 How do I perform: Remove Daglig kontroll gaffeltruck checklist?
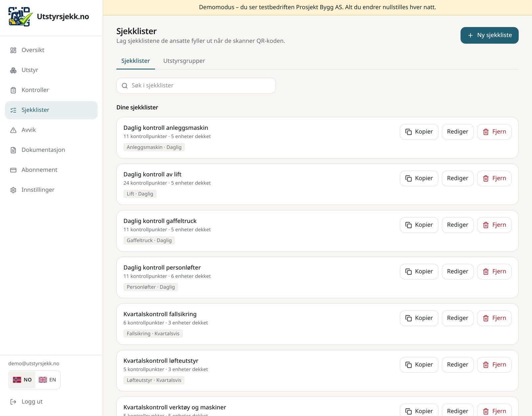pos(494,225)
